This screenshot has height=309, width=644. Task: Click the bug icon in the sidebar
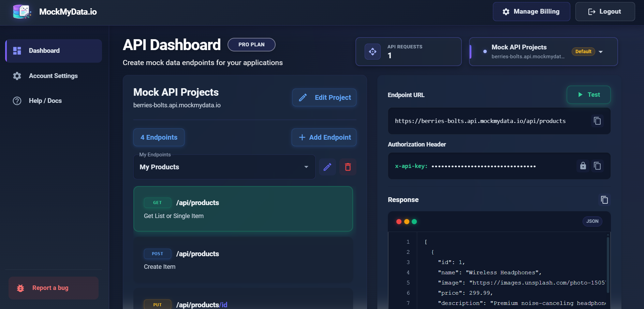pyautogui.click(x=20, y=288)
